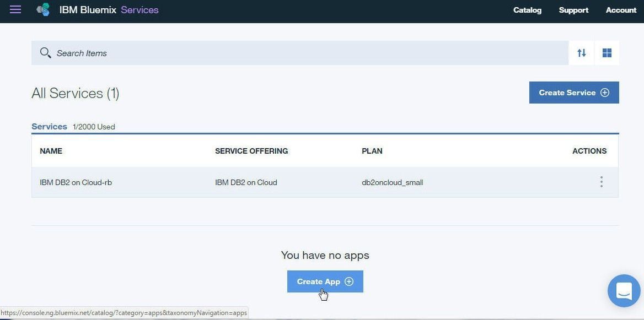Click the db2oncloud_small plan cell

(392, 182)
